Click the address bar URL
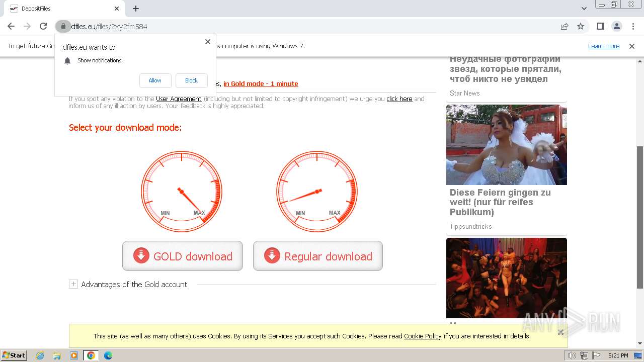Screen dimensions: 644x362 click(x=109, y=27)
